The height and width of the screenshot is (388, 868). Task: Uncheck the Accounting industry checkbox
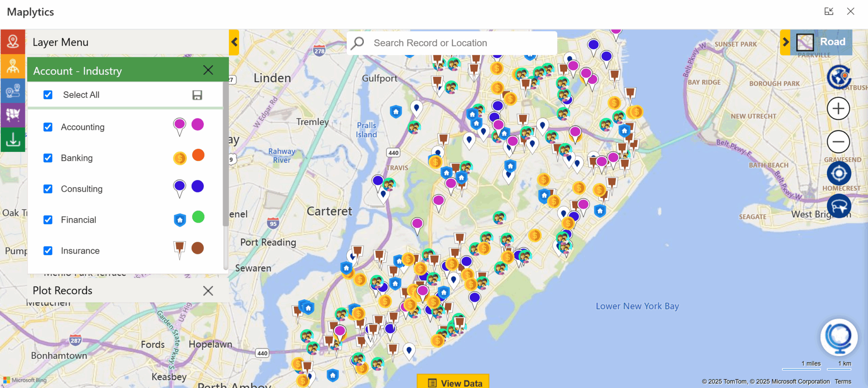click(x=48, y=127)
